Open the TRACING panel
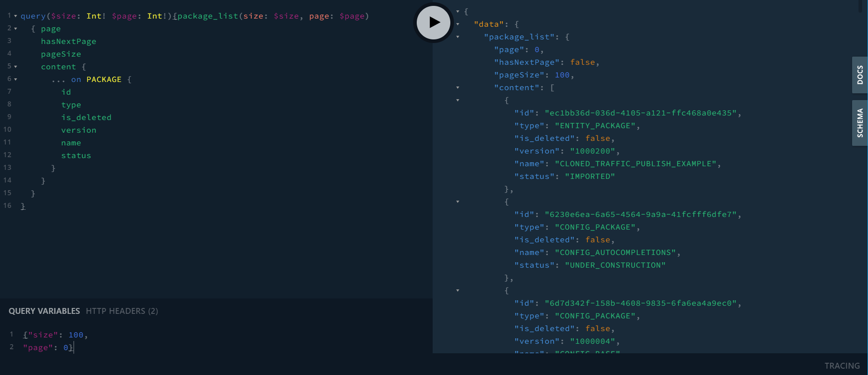Screen dimensions: 868x375 pos(842,365)
